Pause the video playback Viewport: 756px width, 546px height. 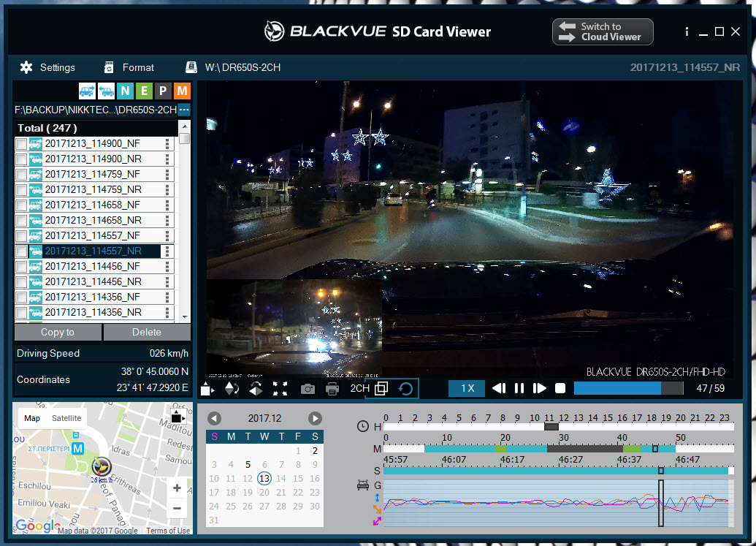[x=519, y=388]
